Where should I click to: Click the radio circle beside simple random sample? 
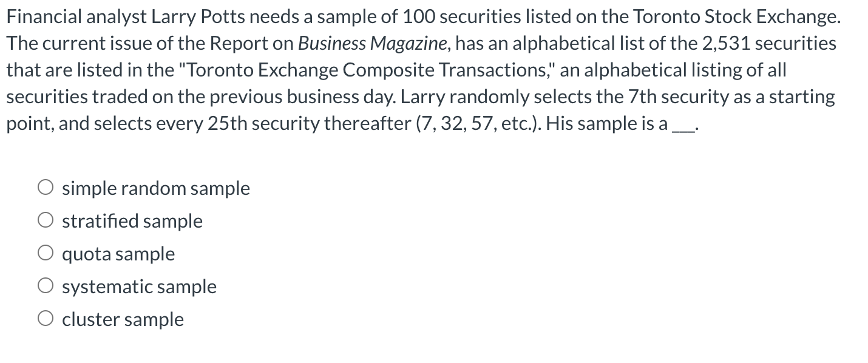click(46, 187)
